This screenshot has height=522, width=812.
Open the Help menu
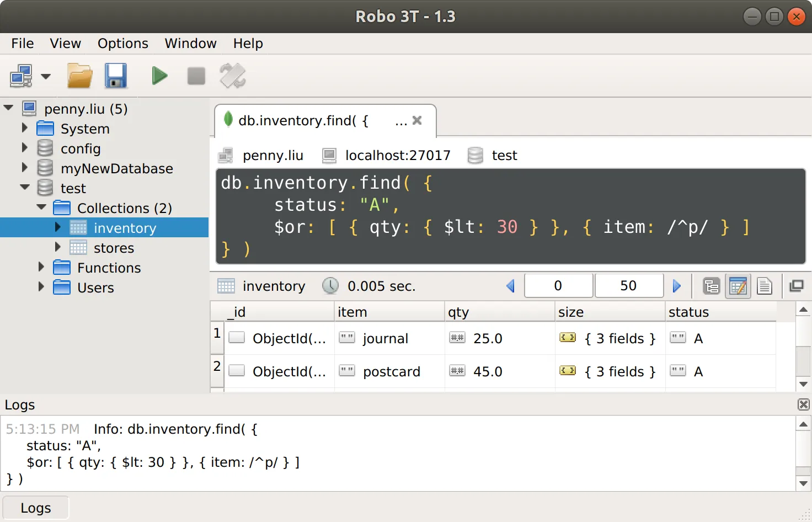tap(248, 44)
